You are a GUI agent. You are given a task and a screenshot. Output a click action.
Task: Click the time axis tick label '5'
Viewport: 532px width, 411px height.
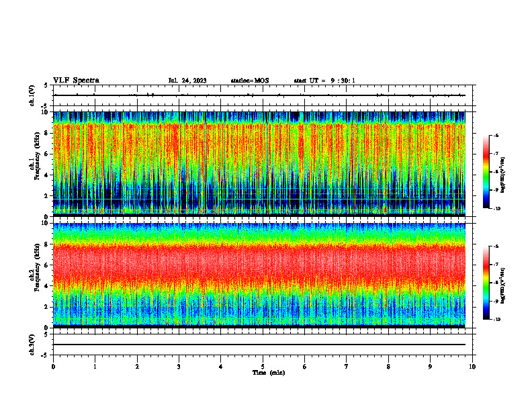pos(263,367)
